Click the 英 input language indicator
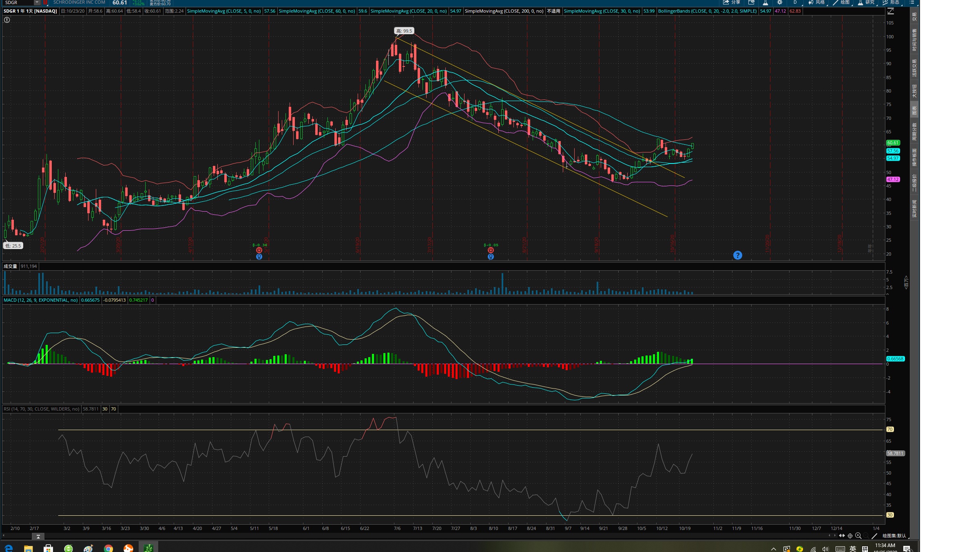 tap(853, 549)
